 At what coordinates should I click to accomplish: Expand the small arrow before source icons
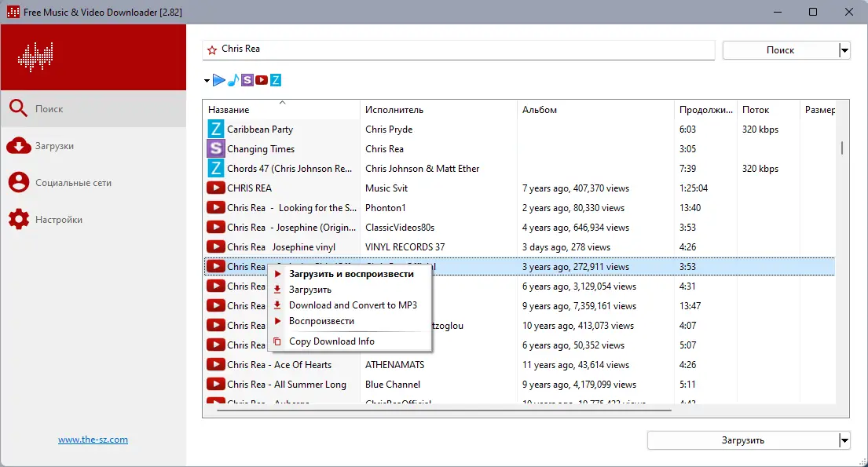pyautogui.click(x=207, y=81)
